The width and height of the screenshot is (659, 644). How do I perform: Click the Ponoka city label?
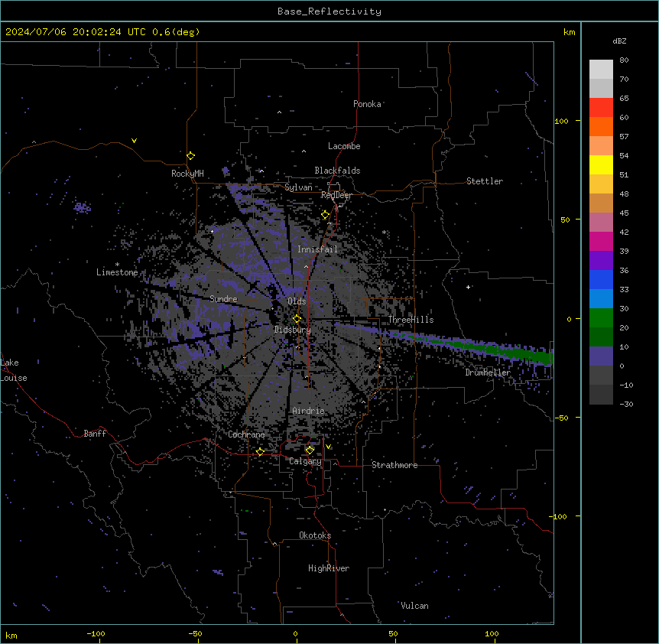pyautogui.click(x=367, y=104)
